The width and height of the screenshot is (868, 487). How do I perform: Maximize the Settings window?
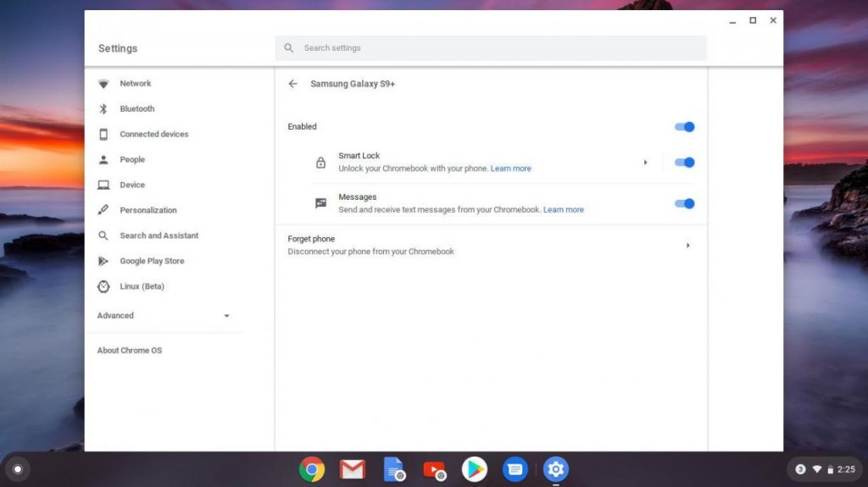coord(753,20)
